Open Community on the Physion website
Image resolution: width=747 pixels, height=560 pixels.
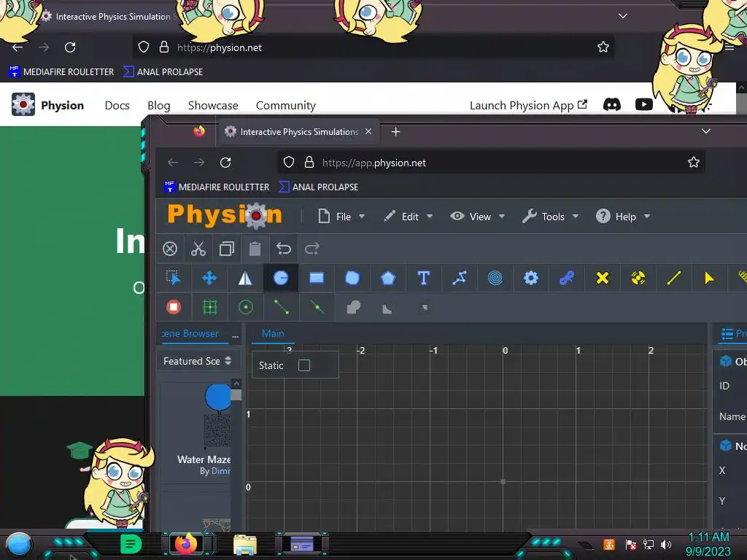click(x=286, y=105)
